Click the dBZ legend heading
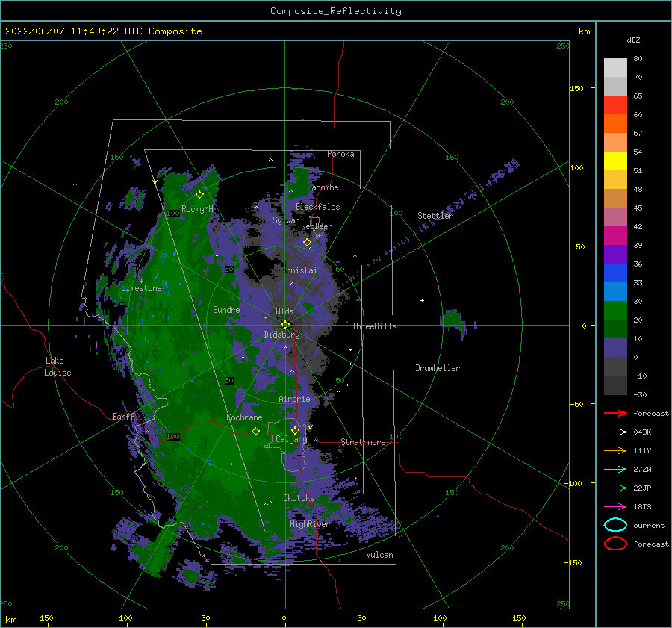Screen dimensions: 672x628 (x=633, y=40)
